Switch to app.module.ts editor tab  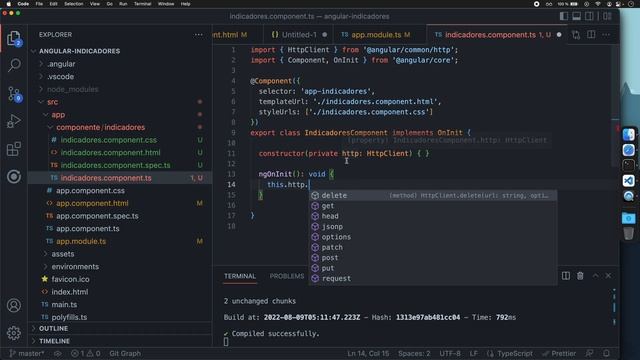pyautogui.click(x=380, y=35)
